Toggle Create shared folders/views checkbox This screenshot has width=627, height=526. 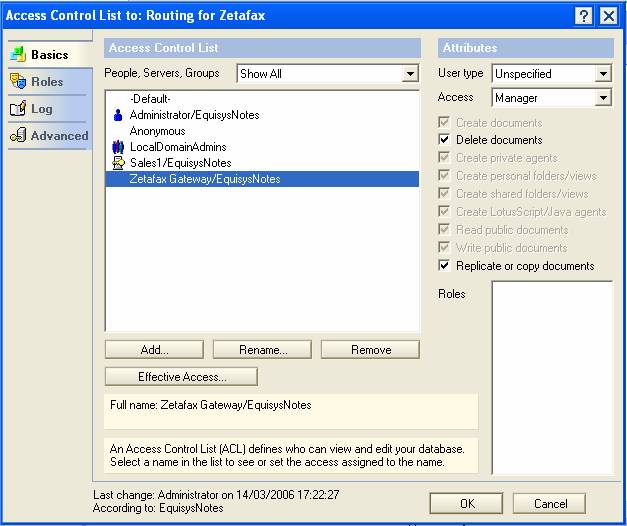444,193
